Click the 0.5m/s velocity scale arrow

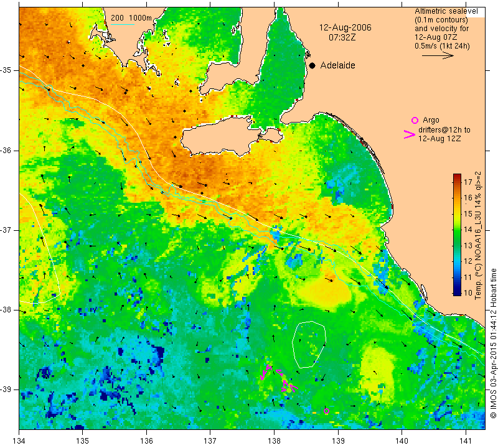point(438,55)
